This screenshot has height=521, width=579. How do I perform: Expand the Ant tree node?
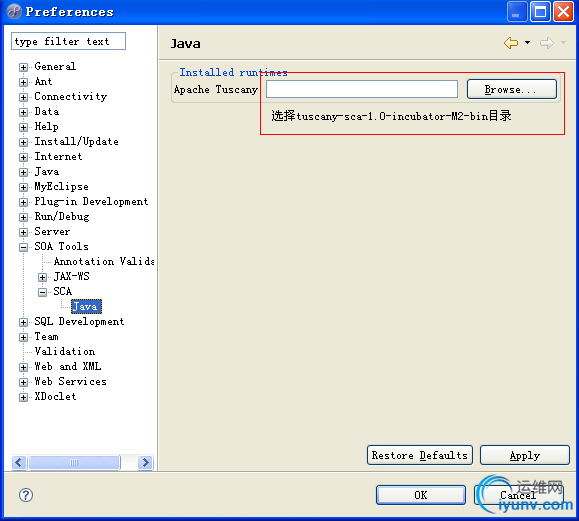(x=23, y=82)
